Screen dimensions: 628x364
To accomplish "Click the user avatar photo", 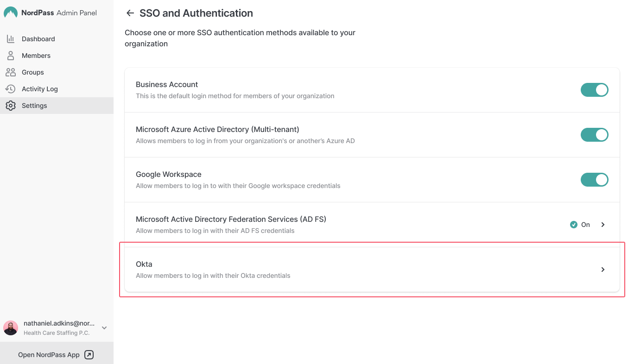I will tap(11, 328).
